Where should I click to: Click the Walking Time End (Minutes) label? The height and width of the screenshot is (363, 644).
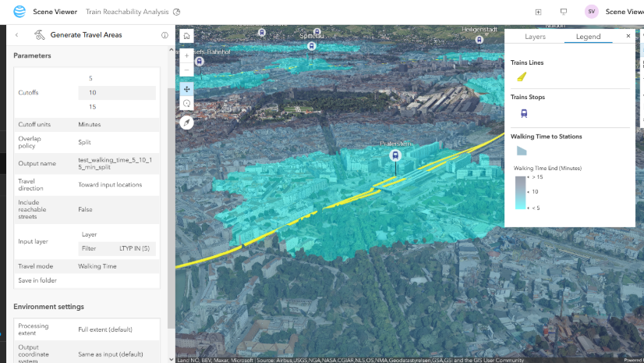click(547, 168)
